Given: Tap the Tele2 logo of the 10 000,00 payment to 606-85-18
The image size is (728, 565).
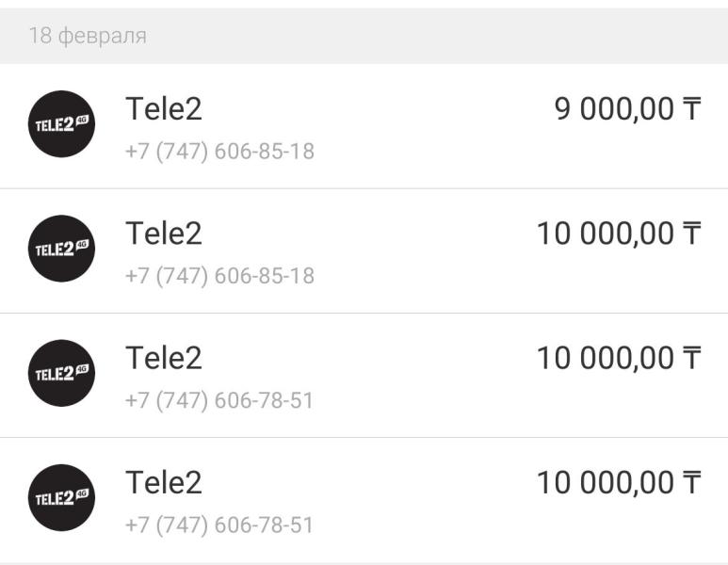Looking at the screenshot, I should (61, 249).
